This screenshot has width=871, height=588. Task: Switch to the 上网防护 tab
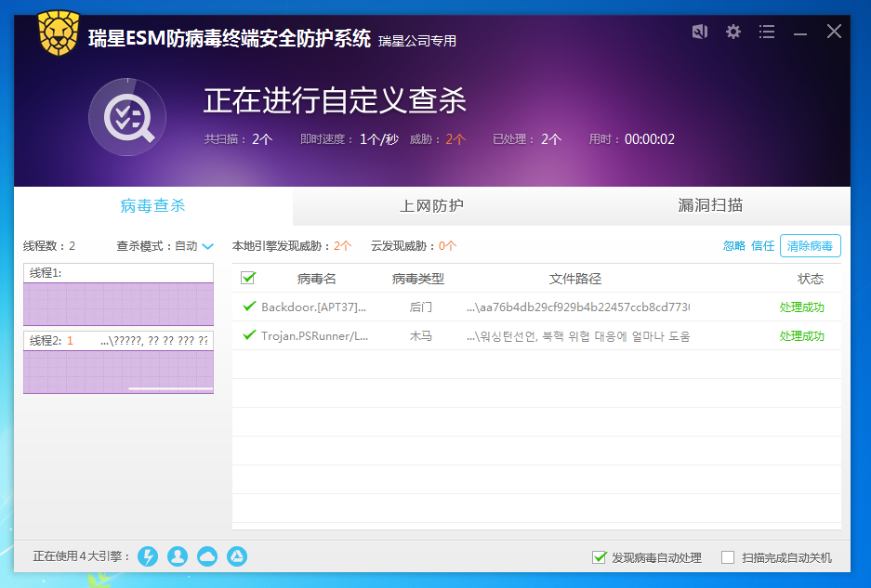click(431, 205)
